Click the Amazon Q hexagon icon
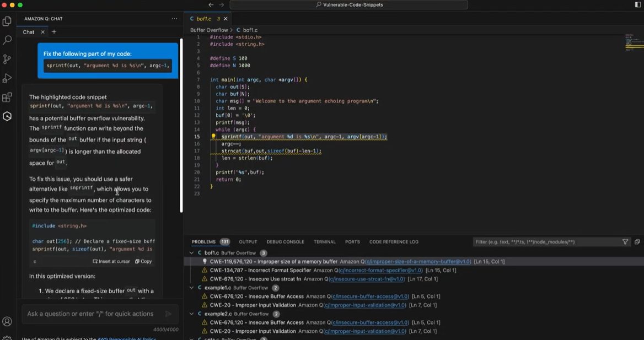 (x=7, y=116)
